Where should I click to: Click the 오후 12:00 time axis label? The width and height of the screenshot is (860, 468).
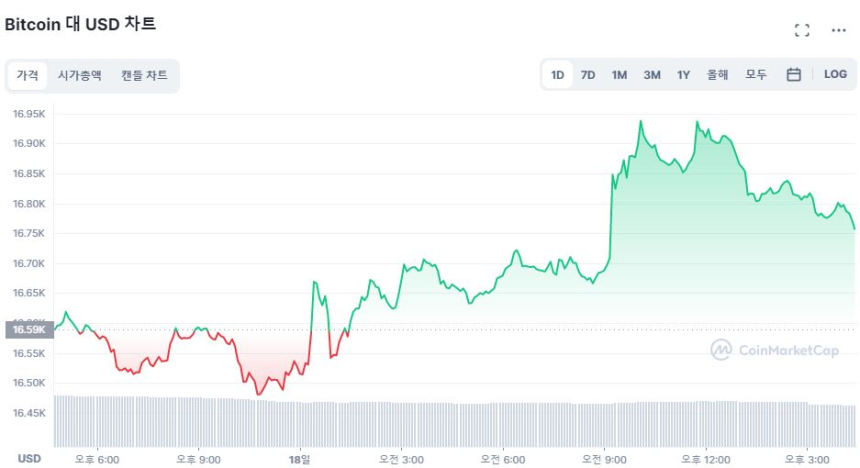(x=706, y=459)
